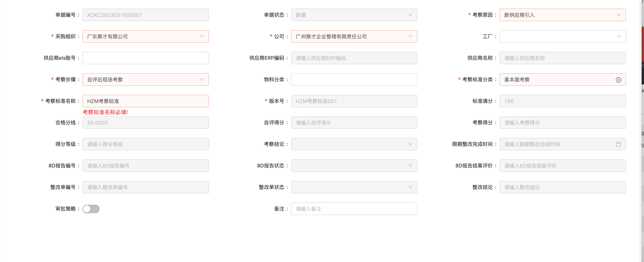Click the 供应商名称 input field
The width and height of the screenshot is (644, 262).
tap(562, 58)
